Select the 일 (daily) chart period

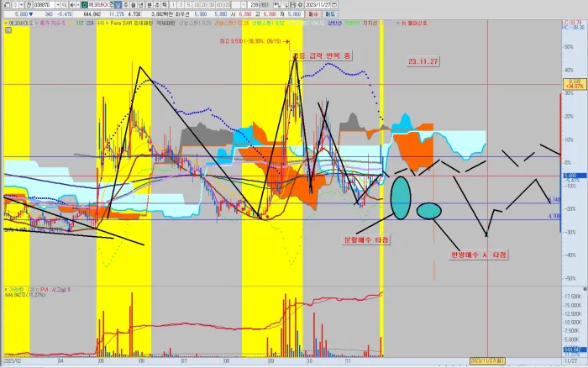click(118, 5)
